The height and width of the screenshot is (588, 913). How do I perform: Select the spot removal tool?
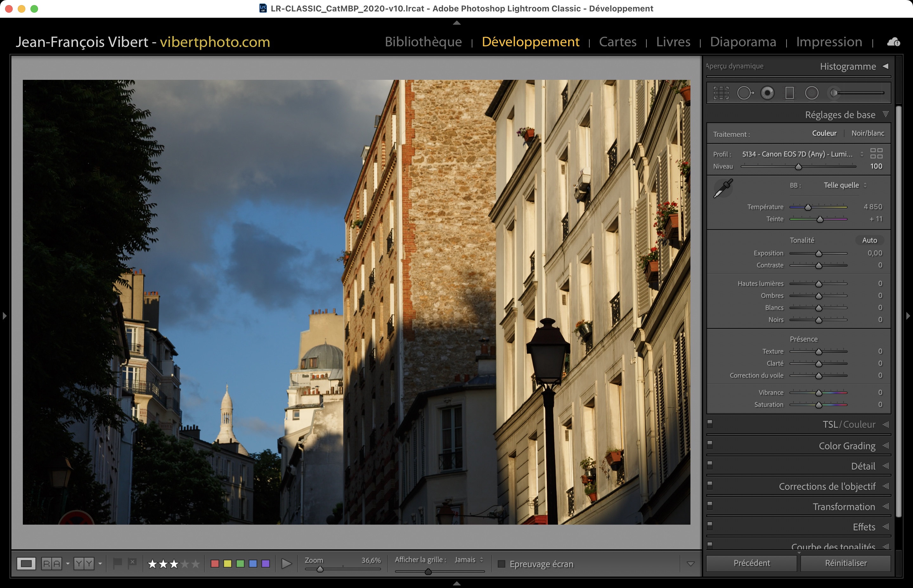(x=745, y=93)
